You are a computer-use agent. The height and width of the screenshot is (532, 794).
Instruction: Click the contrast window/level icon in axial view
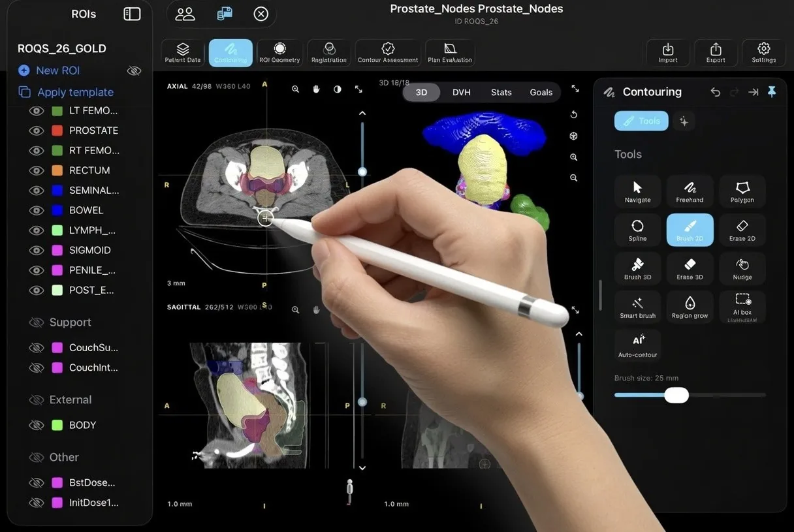pos(337,89)
